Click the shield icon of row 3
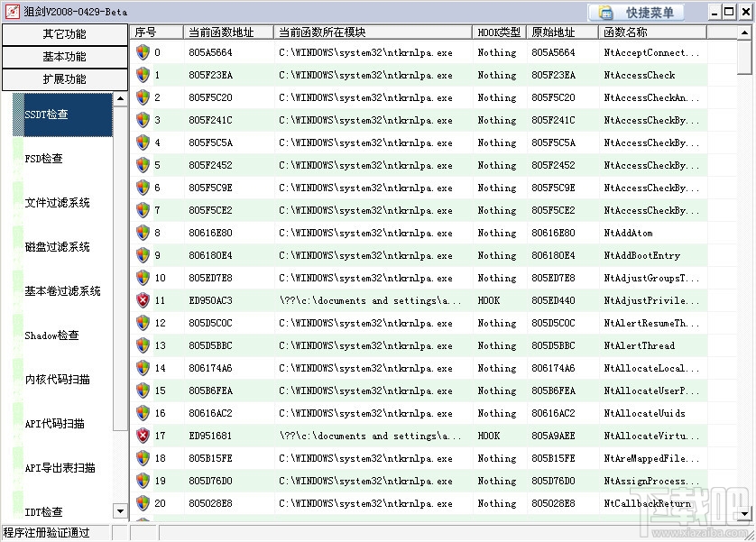Image resolution: width=756 pixels, height=542 pixels. point(143,120)
